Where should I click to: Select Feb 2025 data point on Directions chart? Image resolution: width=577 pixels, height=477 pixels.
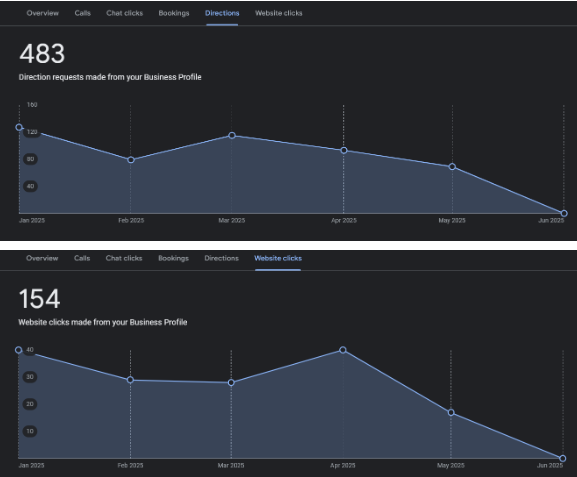tap(131, 160)
